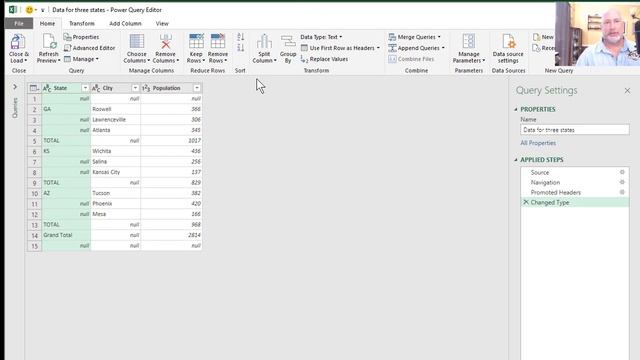Open the City column filter dropdown
This screenshot has width=640, height=360.
[135, 88]
